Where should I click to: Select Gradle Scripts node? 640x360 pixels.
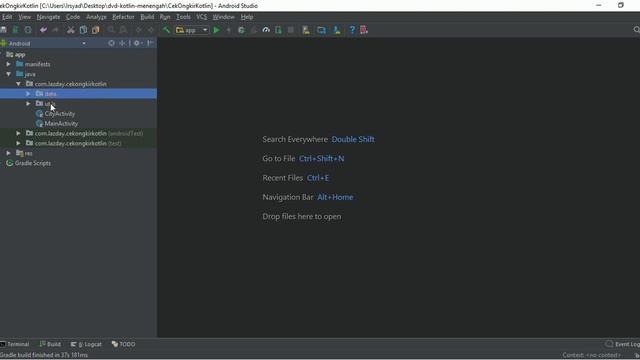tap(29, 163)
